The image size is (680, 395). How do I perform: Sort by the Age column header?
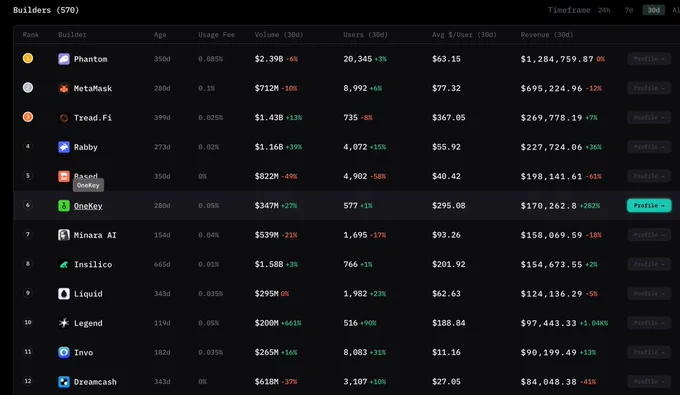[160, 35]
